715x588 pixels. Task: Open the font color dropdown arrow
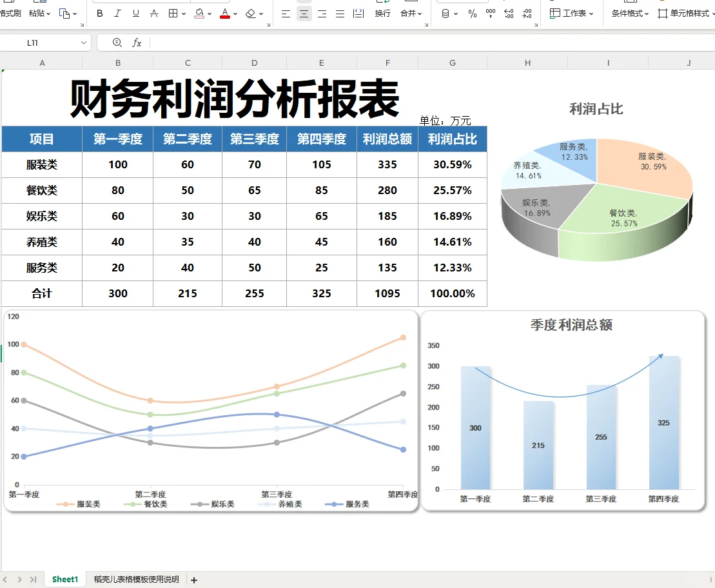pos(235,14)
